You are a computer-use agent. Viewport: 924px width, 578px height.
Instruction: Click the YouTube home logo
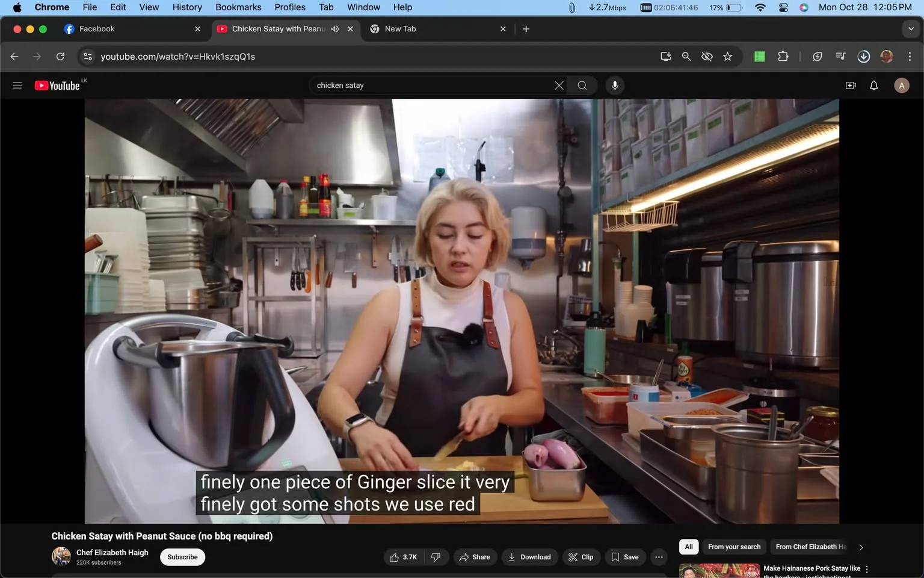58,85
